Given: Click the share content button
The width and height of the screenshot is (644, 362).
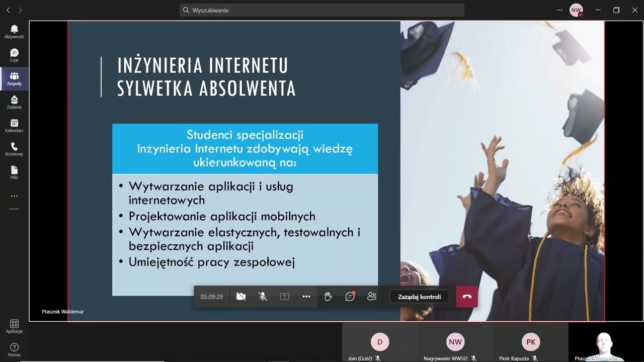Looking at the screenshot, I should tap(284, 297).
